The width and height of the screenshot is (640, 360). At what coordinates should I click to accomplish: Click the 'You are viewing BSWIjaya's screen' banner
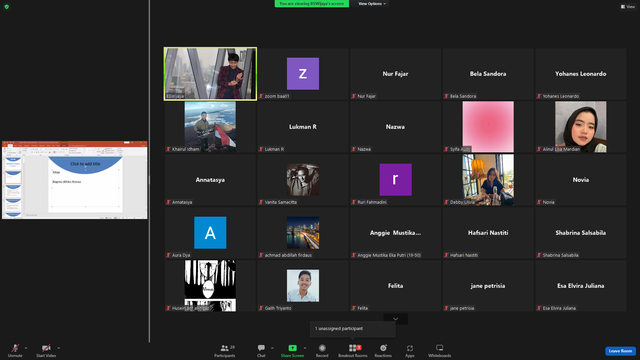click(312, 4)
